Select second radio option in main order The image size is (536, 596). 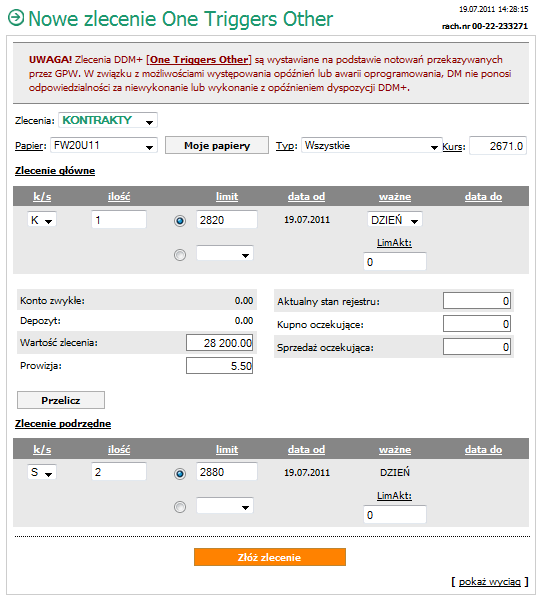[x=180, y=255]
